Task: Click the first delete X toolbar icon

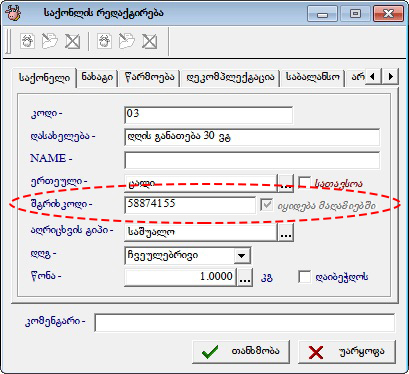Action: tap(72, 42)
